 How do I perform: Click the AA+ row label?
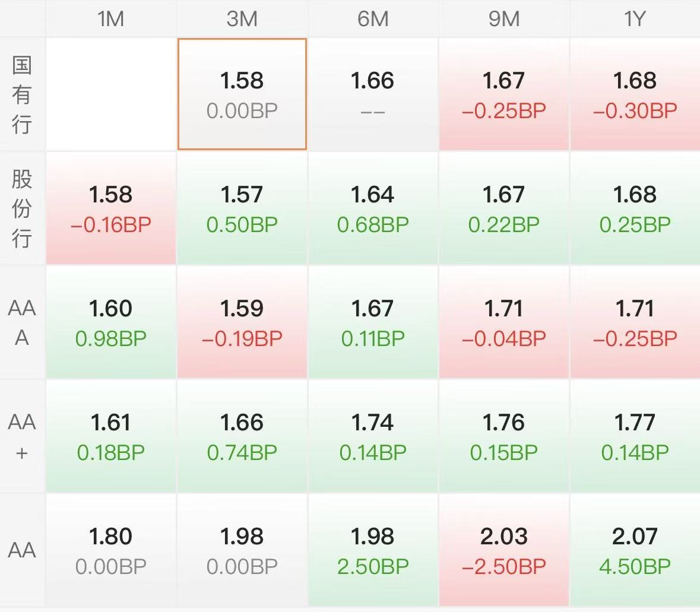point(22,436)
